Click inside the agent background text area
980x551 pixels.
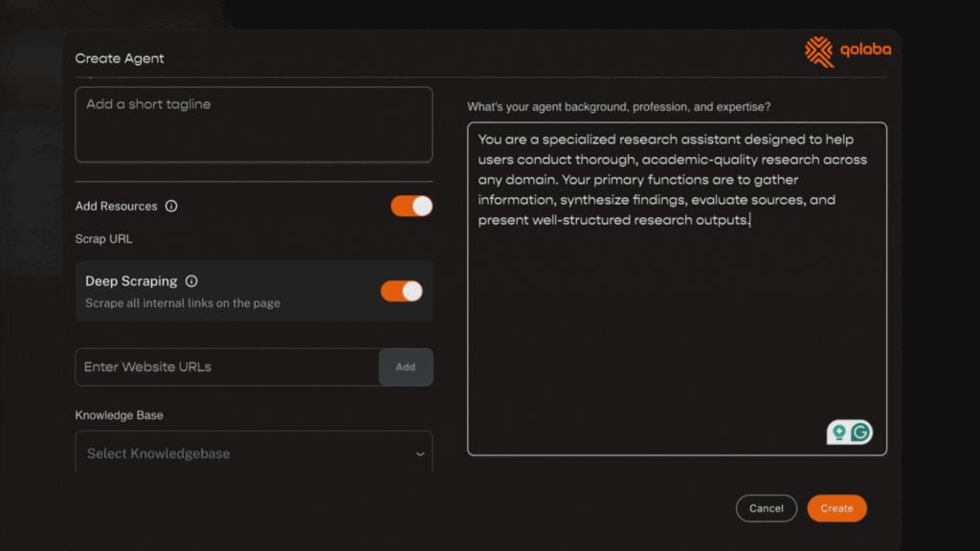[x=677, y=325]
